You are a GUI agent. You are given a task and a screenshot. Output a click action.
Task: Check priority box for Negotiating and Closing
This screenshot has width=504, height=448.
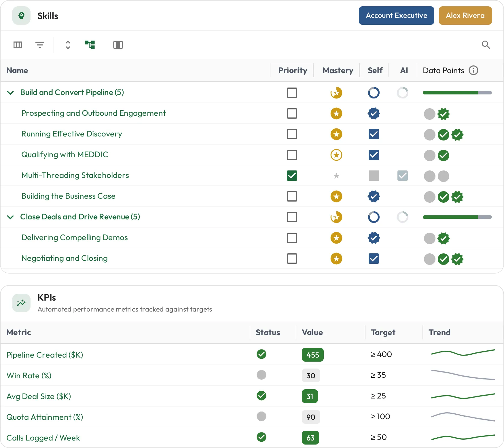click(x=292, y=259)
